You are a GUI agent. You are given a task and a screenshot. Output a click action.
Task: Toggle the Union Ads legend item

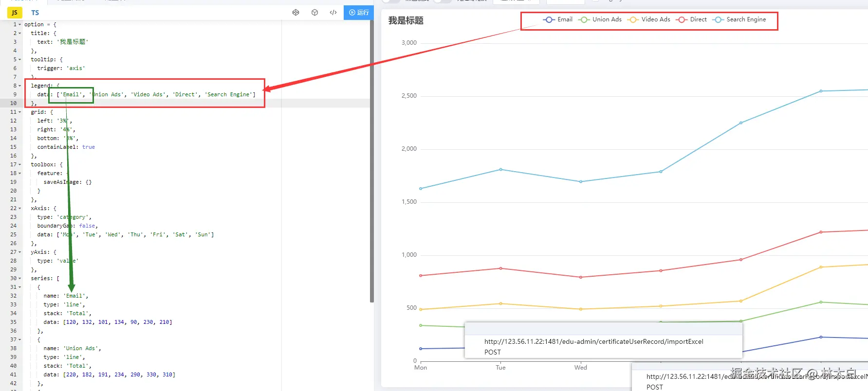600,19
